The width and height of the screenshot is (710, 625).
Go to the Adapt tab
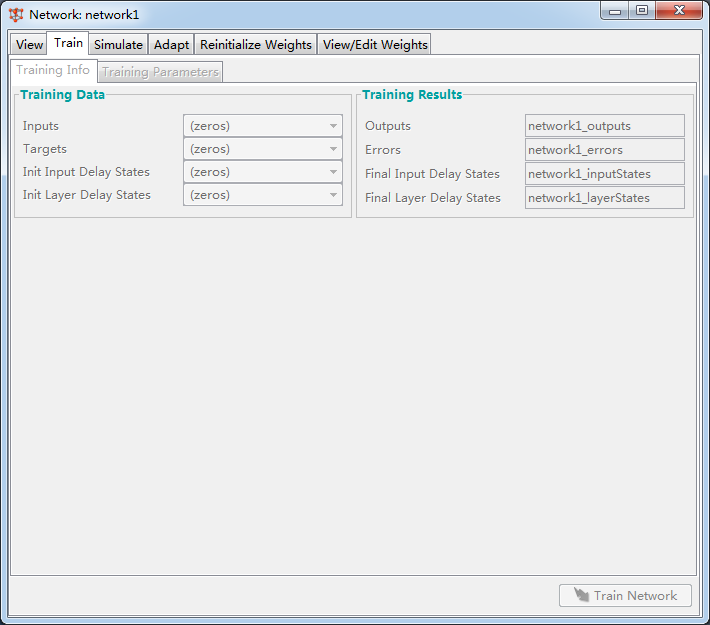click(171, 44)
